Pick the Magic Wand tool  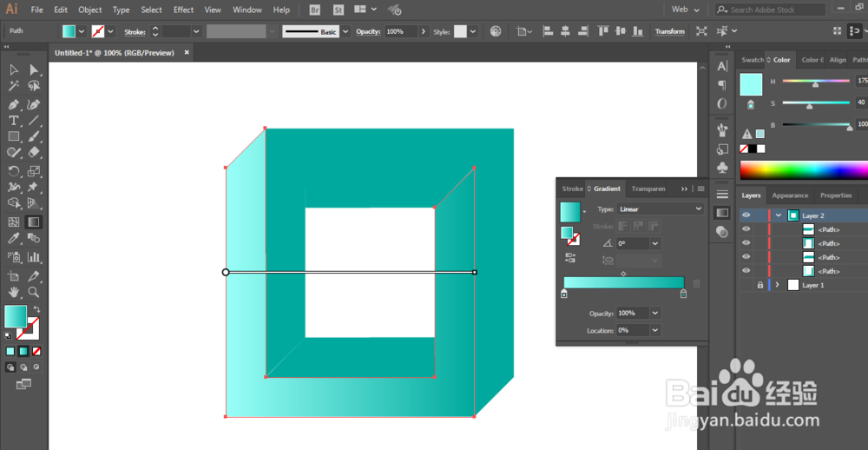(x=14, y=86)
